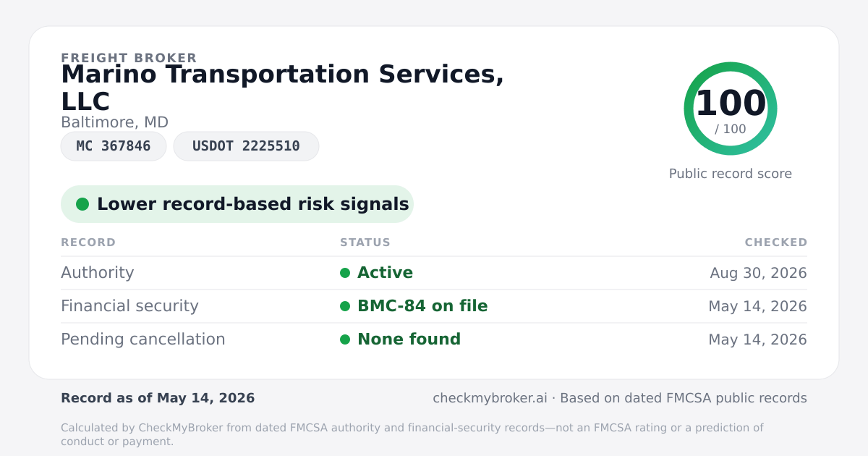Viewport: 868px width, 456px height.
Task: Click the RECORD column header
Action: tap(88, 242)
